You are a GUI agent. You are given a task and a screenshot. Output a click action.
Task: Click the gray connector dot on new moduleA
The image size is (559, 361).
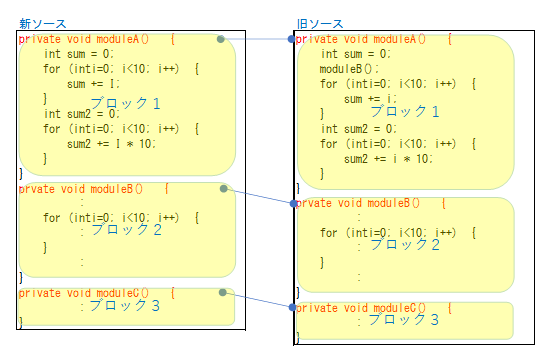221,39
